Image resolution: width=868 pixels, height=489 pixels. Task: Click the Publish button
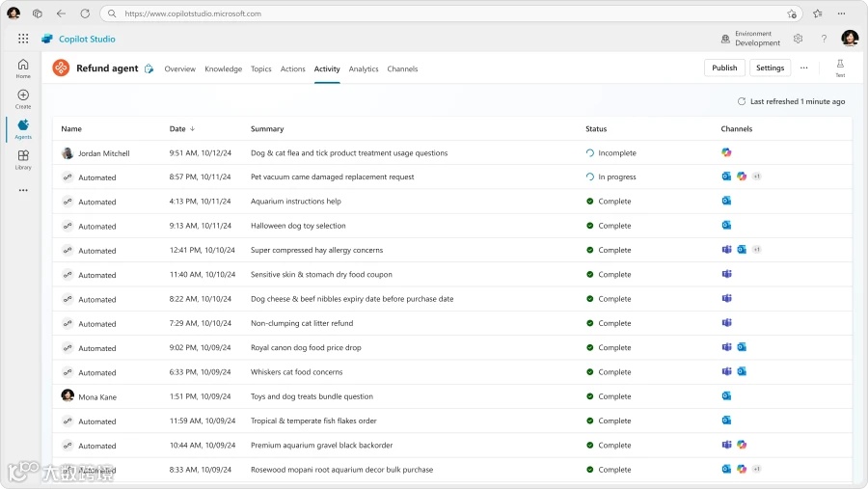pos(724,68)
